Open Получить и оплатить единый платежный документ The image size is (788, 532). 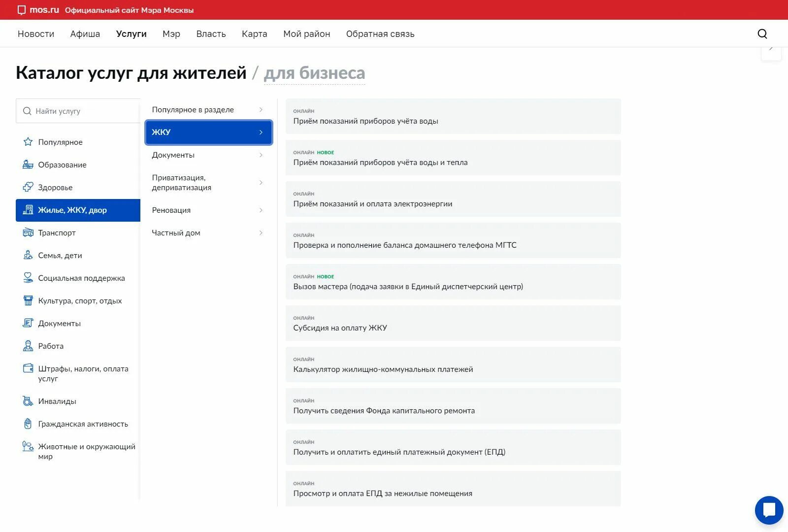(x=453, y=447)
